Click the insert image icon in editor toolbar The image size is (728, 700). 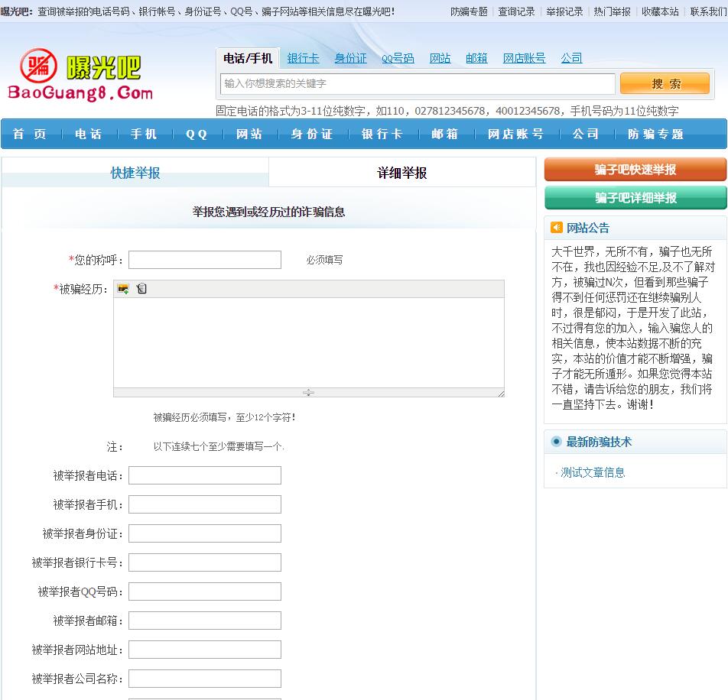coord(123,289)
